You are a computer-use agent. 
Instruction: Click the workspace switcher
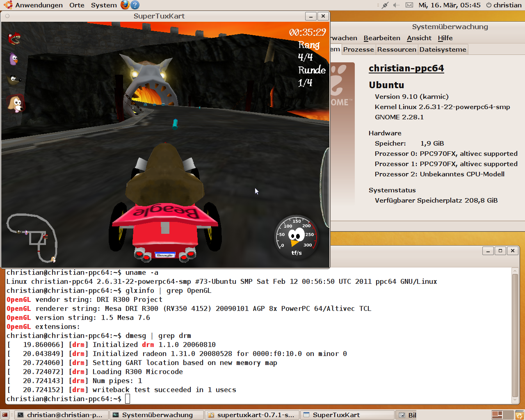point(502,415)
